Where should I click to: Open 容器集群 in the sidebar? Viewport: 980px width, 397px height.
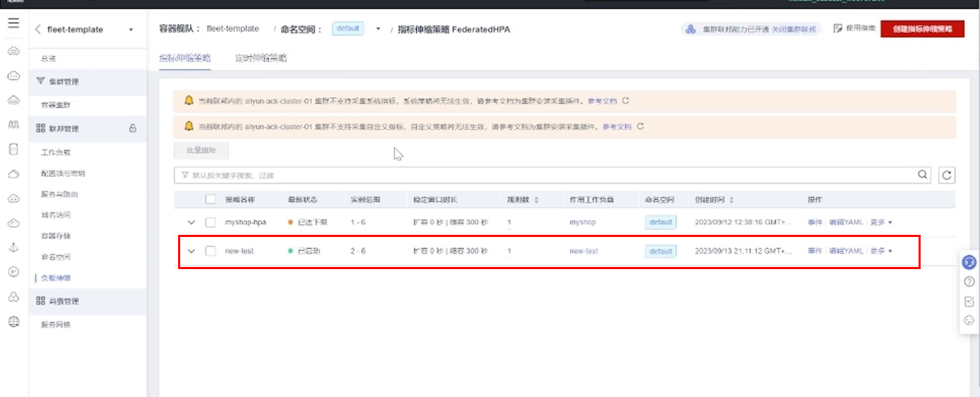pos(55,105)
